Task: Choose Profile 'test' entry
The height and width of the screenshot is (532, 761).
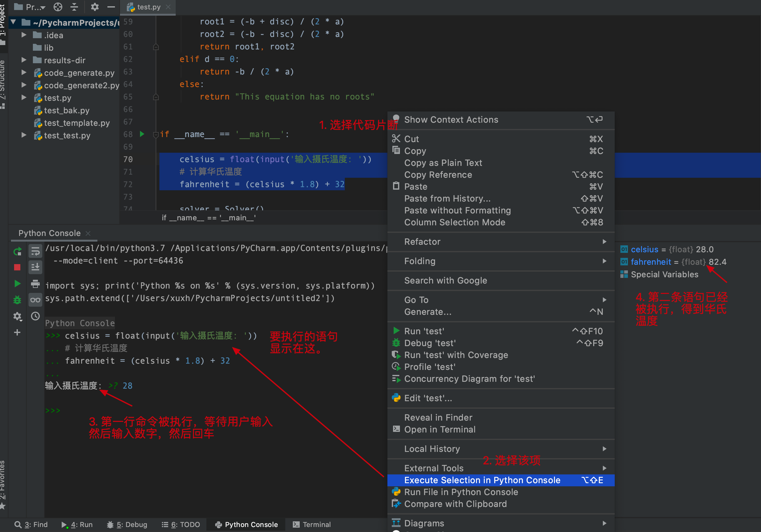Action: [501, 367]
